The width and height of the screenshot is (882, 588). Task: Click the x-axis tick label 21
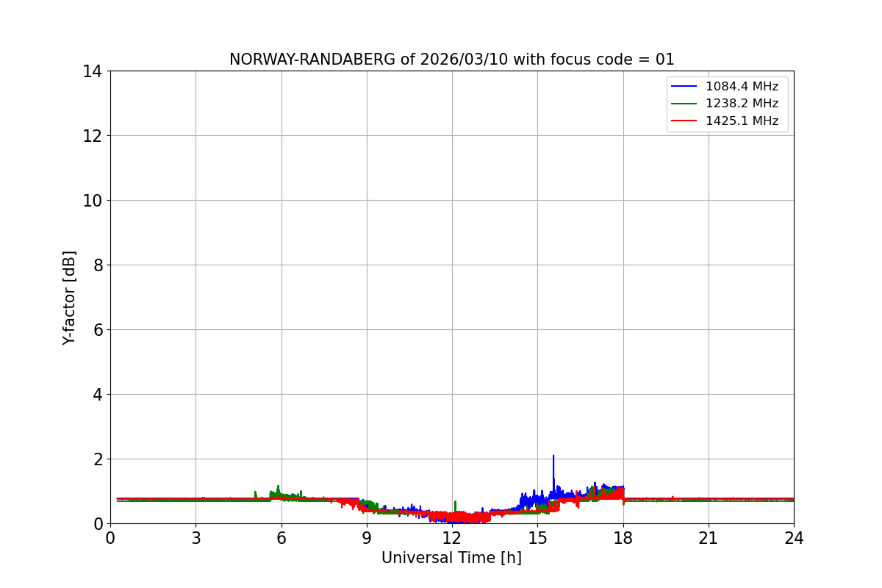tap(709, 538)
